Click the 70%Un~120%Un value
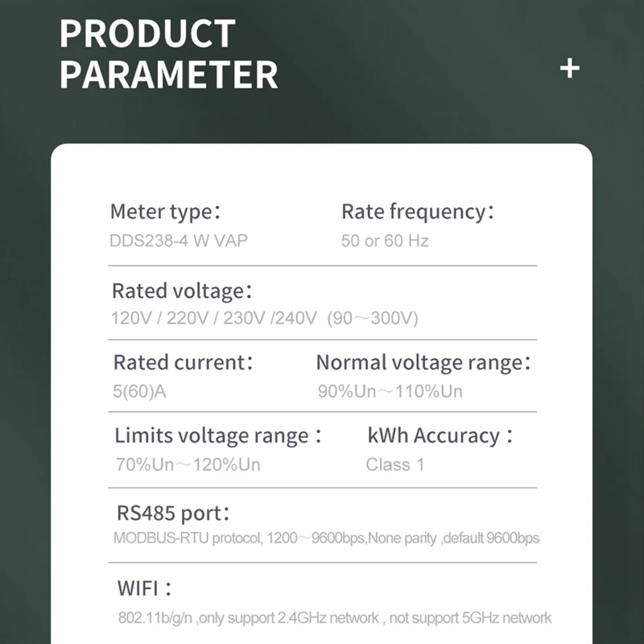The height and width of the screenshot is (644, 644). coord(188,464)
